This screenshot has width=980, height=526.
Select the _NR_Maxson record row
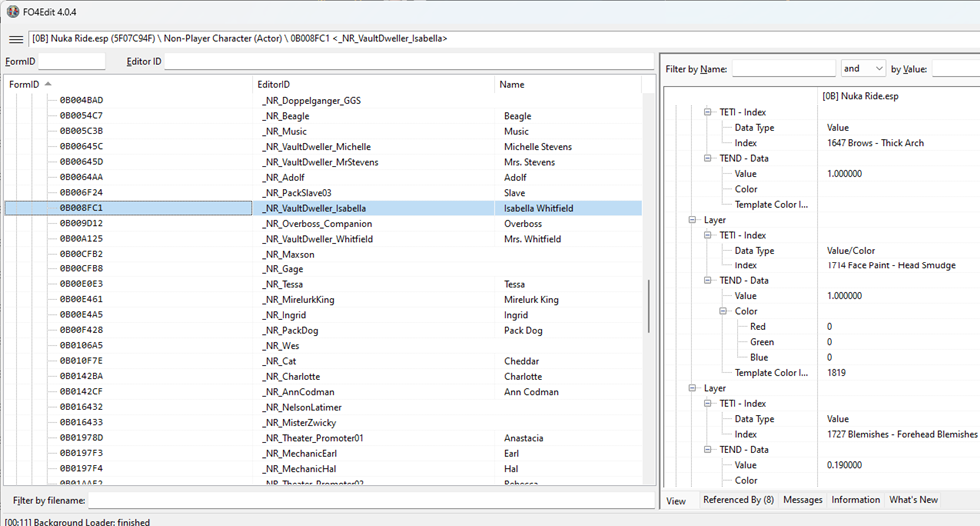tap(323, 254)
